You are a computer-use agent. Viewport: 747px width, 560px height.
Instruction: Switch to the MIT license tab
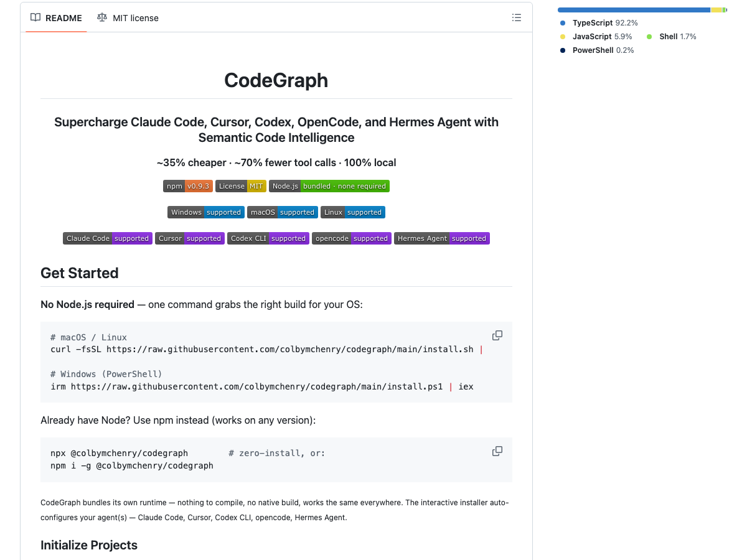click(128, 18)
